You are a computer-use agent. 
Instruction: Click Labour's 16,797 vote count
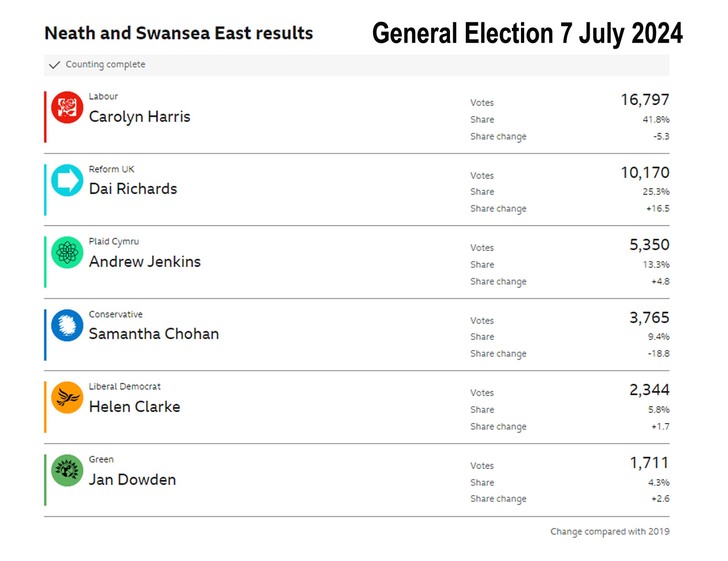click(x=645, y=100)
